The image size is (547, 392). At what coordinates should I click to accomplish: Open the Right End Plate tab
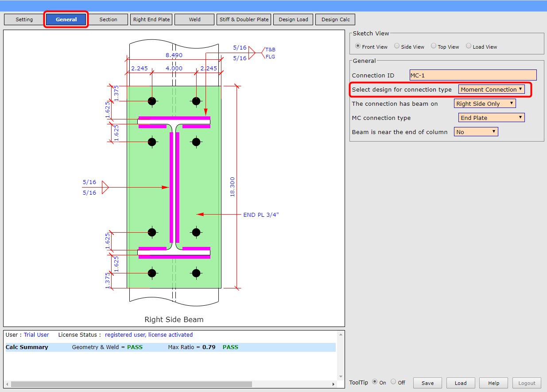tap(151, 19)
